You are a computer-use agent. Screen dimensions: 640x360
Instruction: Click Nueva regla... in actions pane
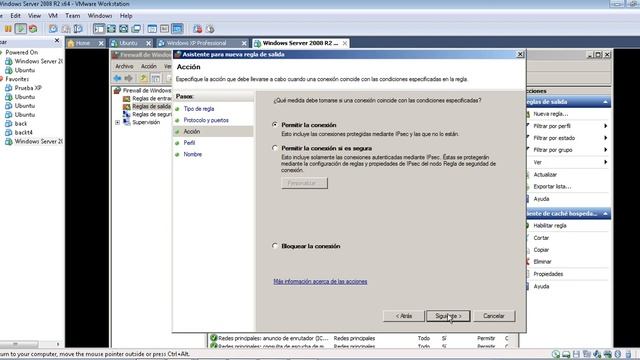(x=551, y=114)
